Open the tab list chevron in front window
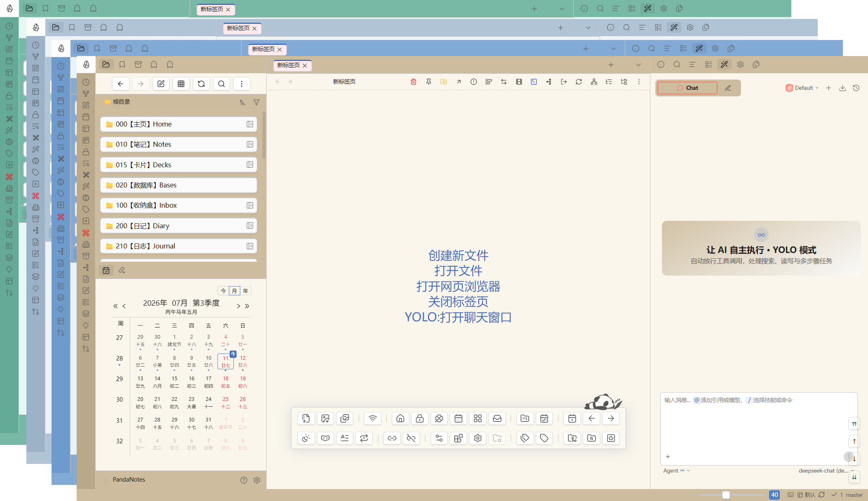The height and width of the screenshot is (501, 868). [x=638, y=65]
